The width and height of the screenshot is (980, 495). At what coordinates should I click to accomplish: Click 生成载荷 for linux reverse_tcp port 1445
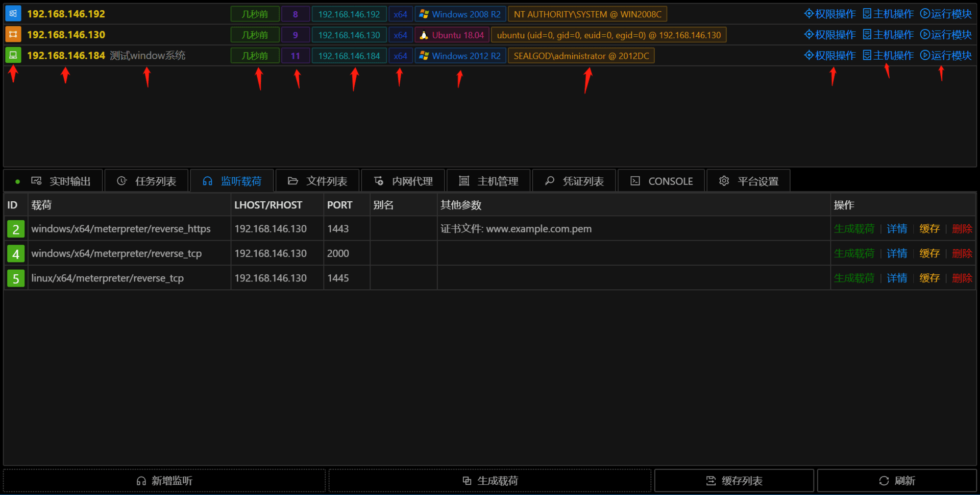[854, 278]
